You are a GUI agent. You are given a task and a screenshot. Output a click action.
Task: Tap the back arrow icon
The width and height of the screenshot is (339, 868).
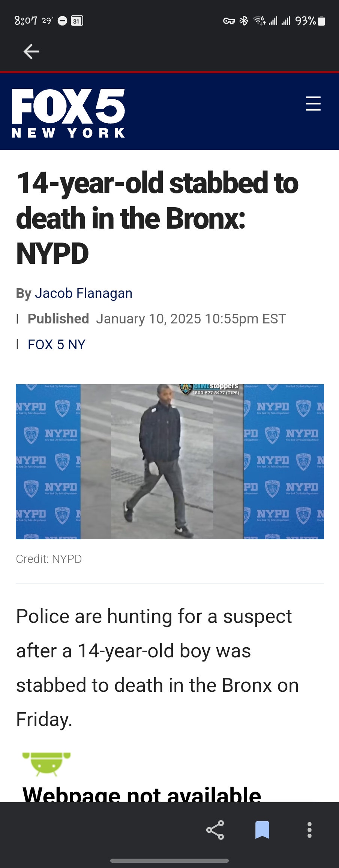coord(31,51)
